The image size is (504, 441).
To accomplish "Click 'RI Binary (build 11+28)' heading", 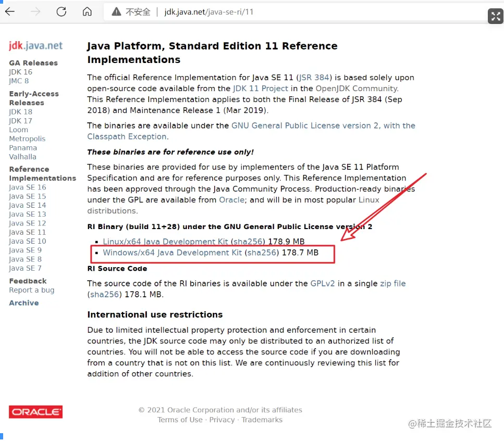I will [230, 227].
